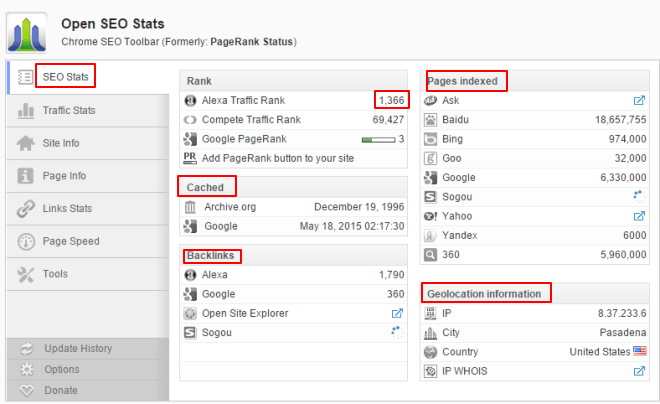
Task: Click Yandex pages indexed 6000
Action: (635, 235)
